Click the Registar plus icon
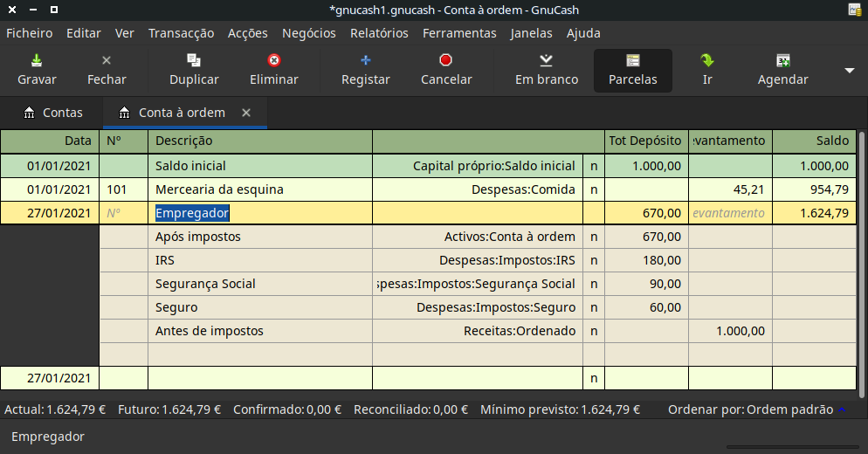 tap(366, 61)
